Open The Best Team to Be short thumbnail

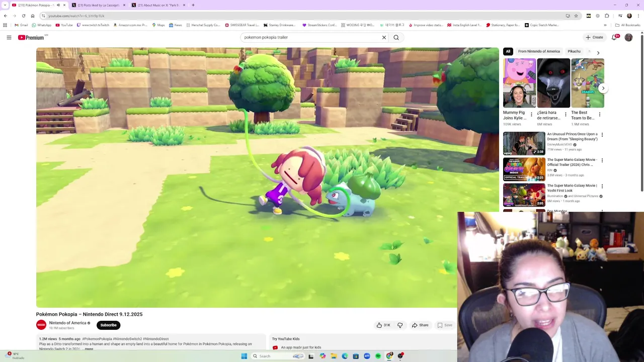click(588, 83)
